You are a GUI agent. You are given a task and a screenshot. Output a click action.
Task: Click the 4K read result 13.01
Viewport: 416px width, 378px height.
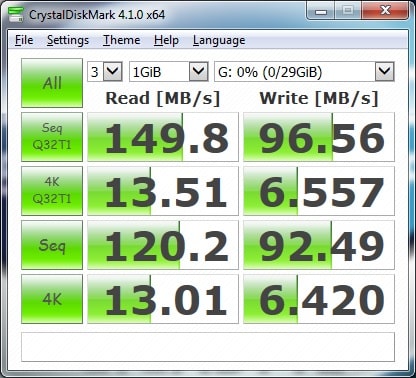point(163,299)
